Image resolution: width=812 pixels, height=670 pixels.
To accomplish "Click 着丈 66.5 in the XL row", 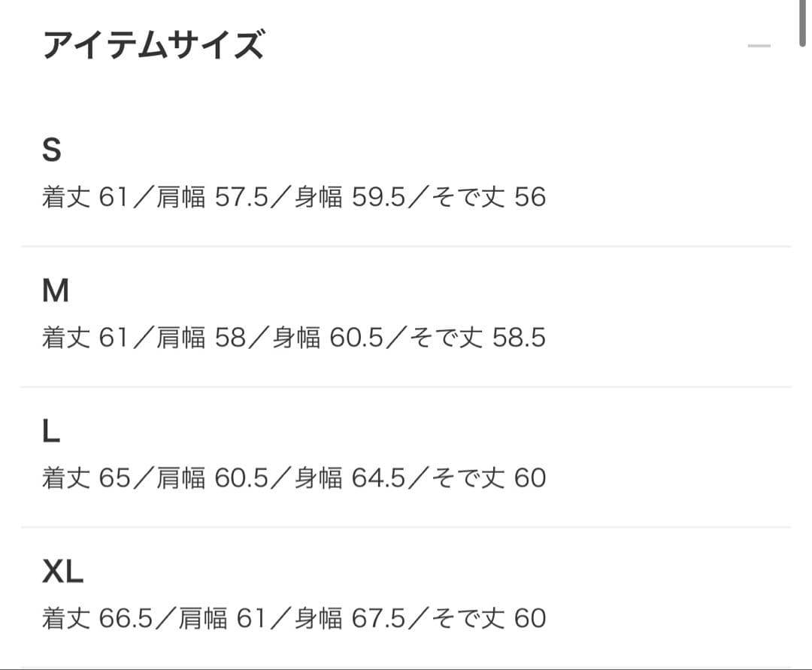I will tap(96, 619).
